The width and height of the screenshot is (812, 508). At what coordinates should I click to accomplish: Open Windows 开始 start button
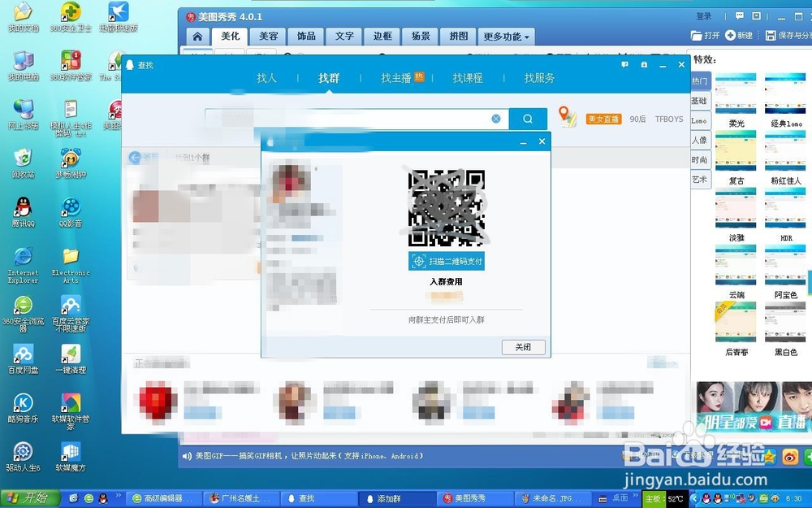[x=31, y=498]
